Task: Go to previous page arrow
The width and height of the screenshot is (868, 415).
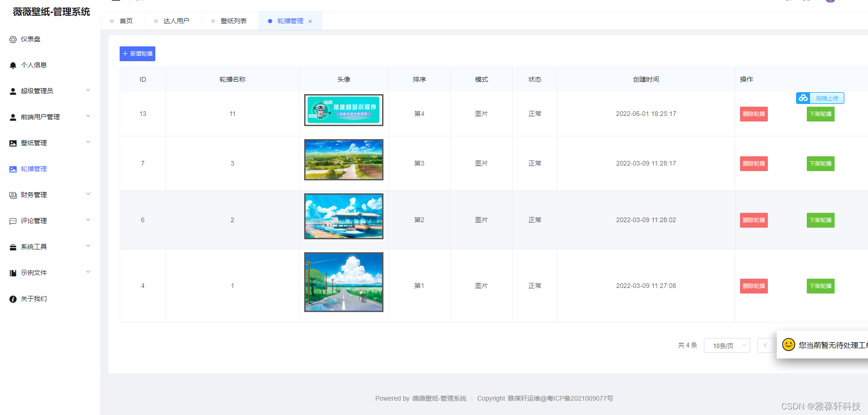Action: pyautogui.click(x=765, y=345)
